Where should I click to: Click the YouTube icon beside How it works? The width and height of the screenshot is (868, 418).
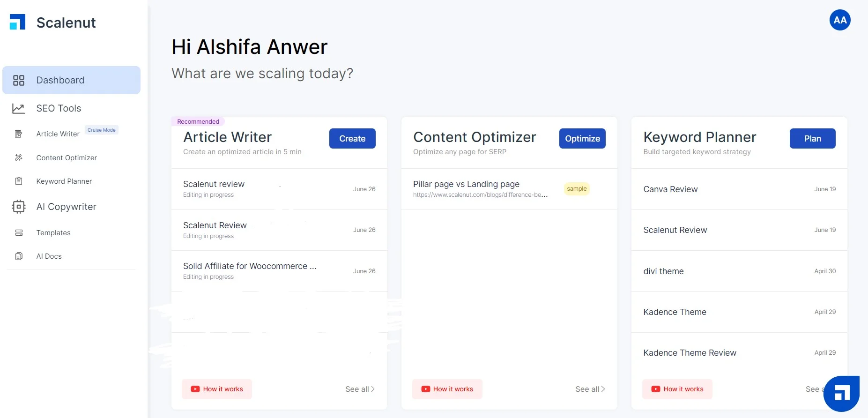pyautogui.click(x=195, y=389)
